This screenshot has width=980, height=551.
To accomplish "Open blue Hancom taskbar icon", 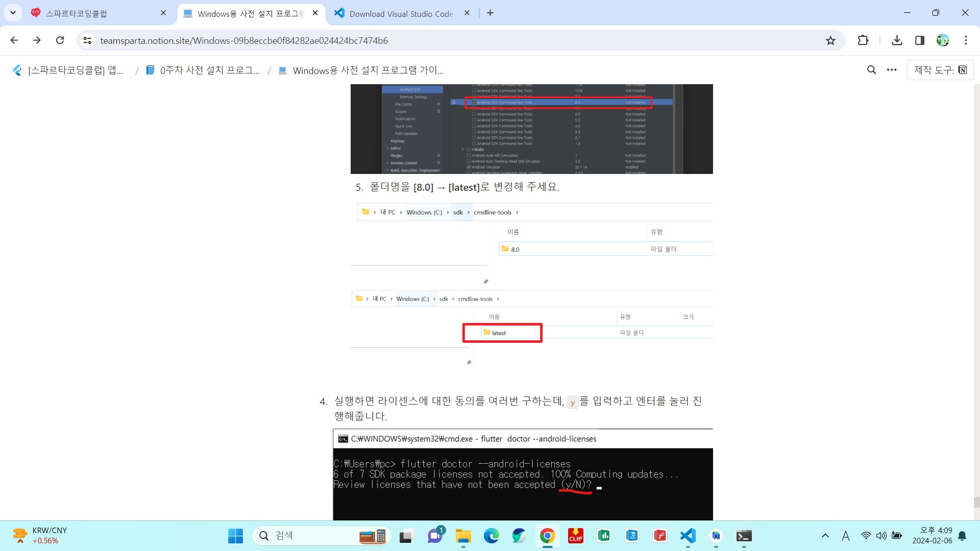I will [x=632, y=536].
